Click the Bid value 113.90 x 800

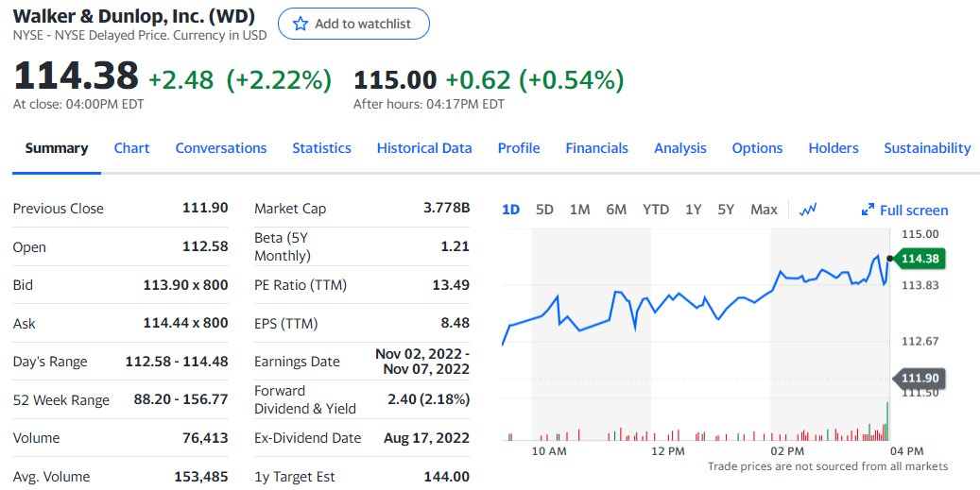(185, 284)
